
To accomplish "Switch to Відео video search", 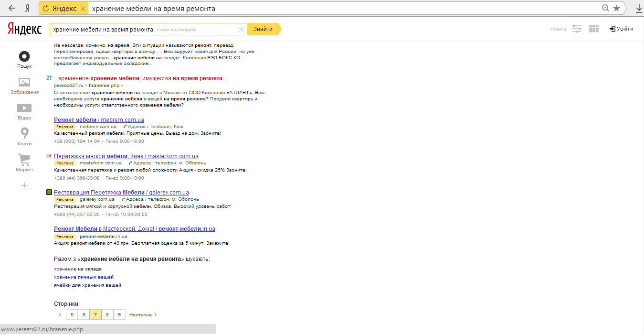I will pyautogui.click(x=24, y=111).
